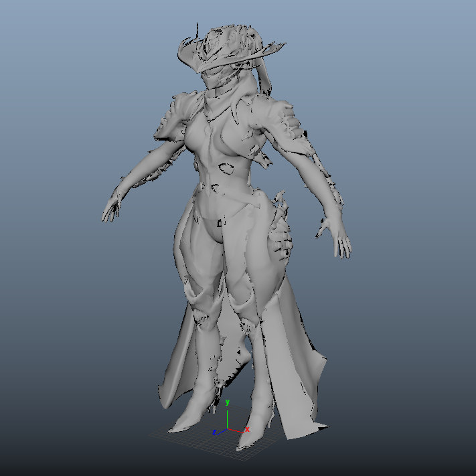
Task: Click the green y axis label
Action: [228, 402]
